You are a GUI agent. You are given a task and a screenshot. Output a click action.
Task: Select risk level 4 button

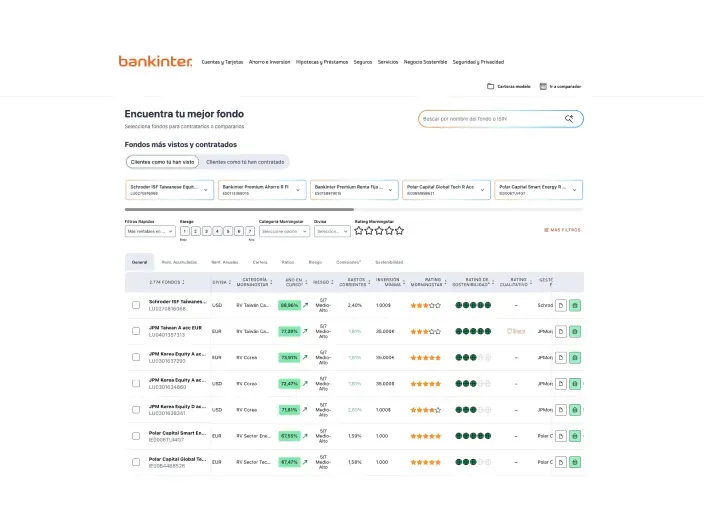217,231
